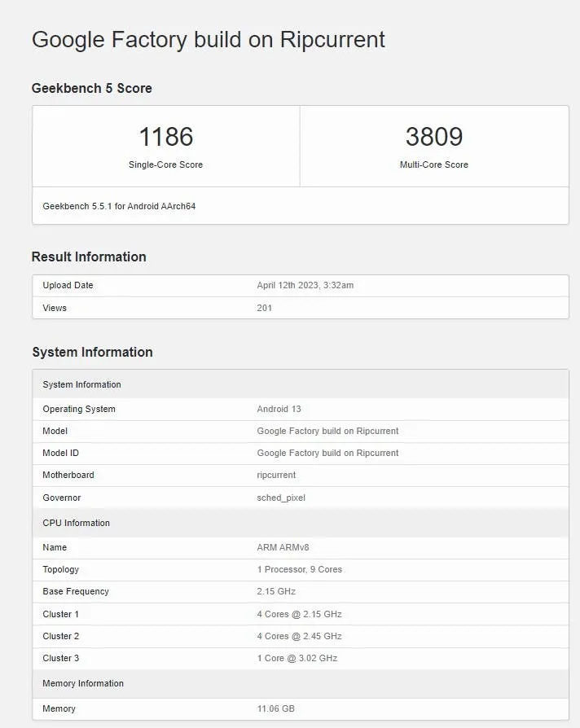Image resolution: width=580 pixels, height=728 pixels.
Task: Select the 'ARM ARMv8' value
Action: (x=283, y=547)
